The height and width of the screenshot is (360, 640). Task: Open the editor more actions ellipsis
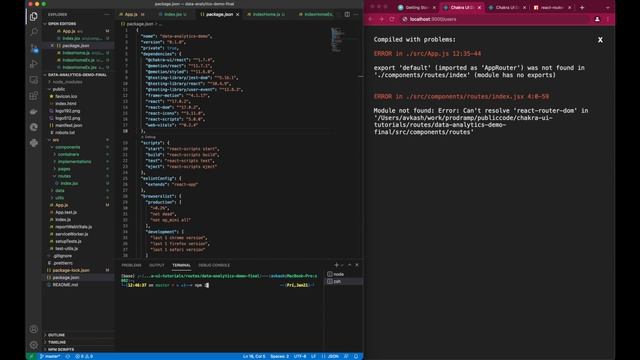[x=356, y=14]
